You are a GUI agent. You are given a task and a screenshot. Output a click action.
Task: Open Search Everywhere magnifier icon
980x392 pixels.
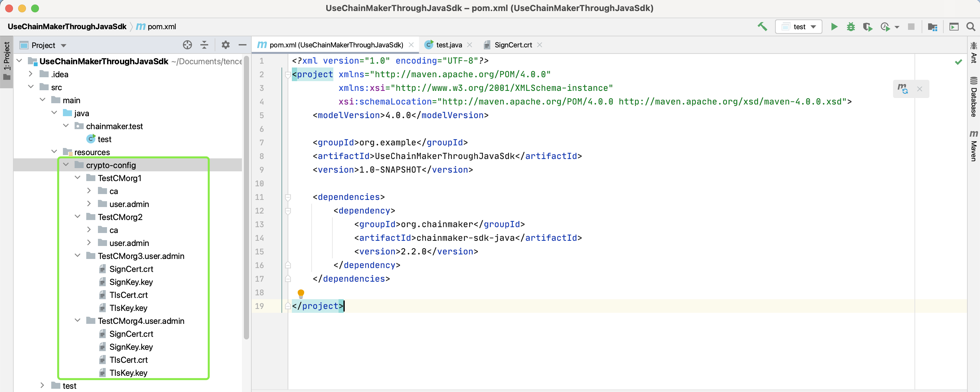(971, 27)
